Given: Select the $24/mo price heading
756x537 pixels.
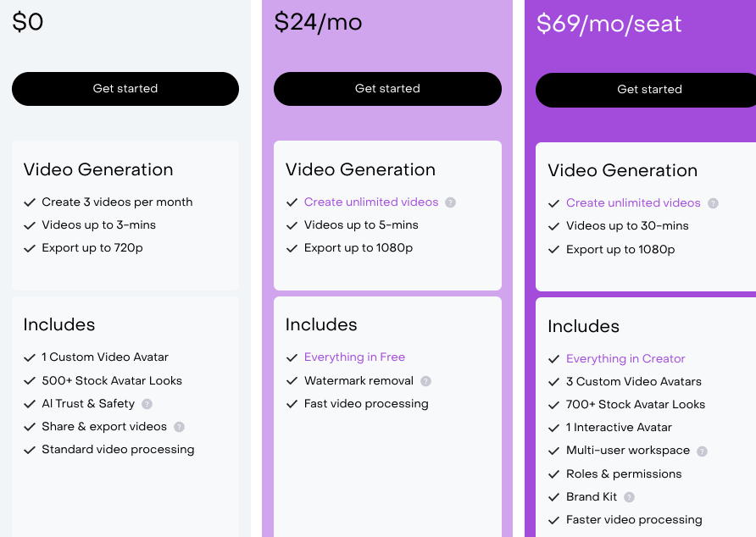Looking at the screenshot, I should [318, 22].
